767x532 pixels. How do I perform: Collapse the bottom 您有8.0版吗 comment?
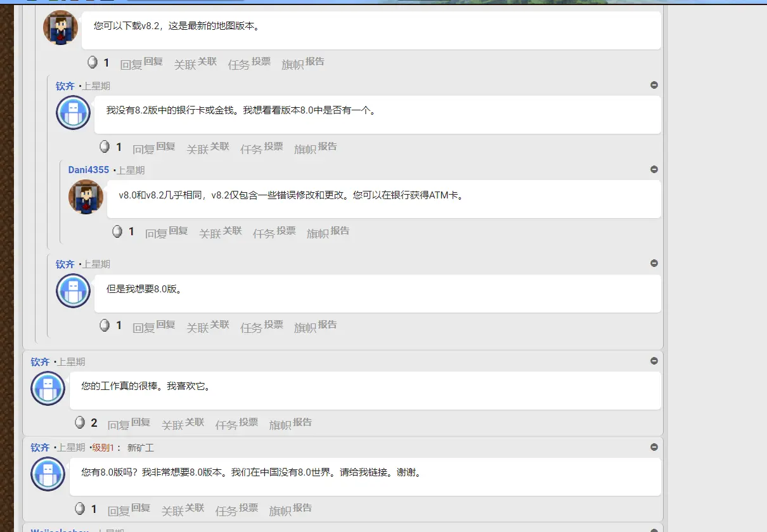tap(654, 447)
